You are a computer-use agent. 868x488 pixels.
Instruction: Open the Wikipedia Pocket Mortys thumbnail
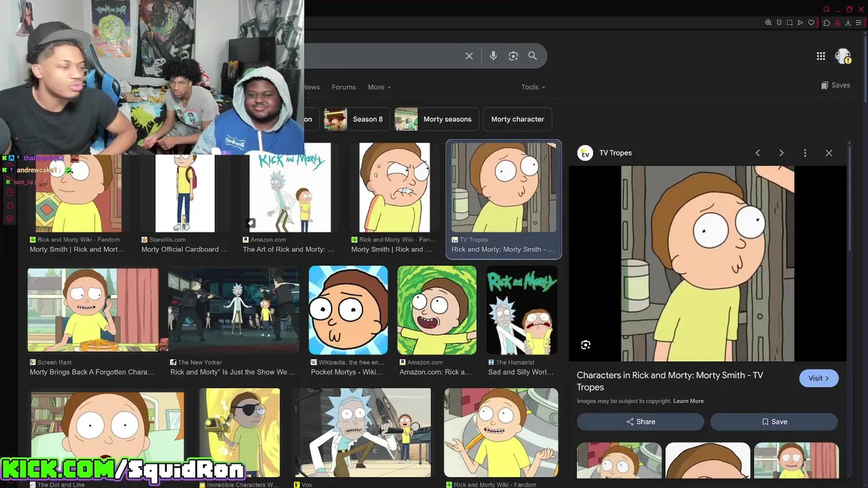click(x=349, y=310)
